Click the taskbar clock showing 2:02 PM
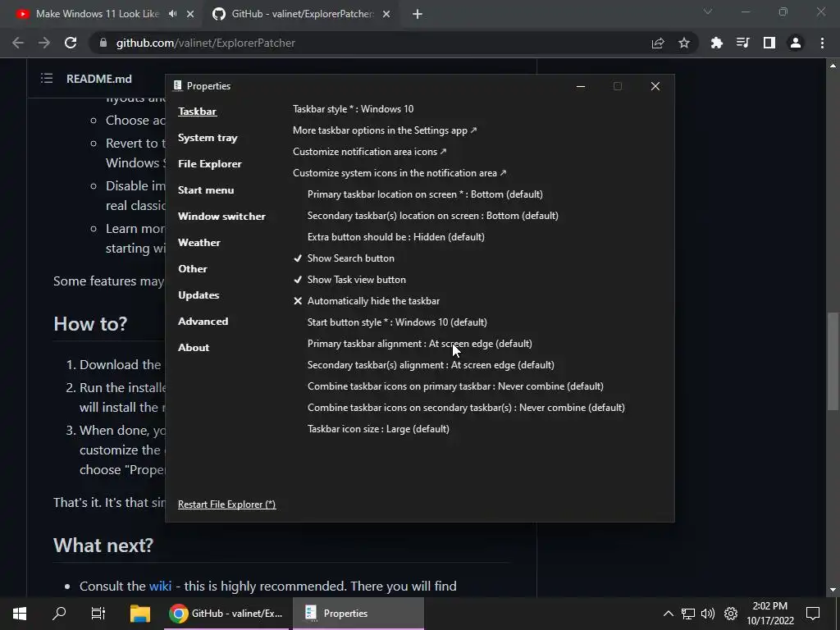Screen dimensions: 840x630 (x=770, y=614)
